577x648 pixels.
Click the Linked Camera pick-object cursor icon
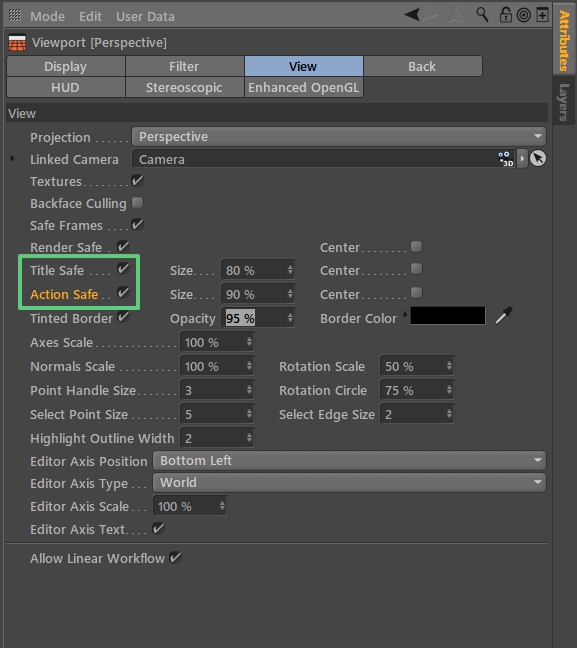pyautogui.click(x=538, y=159)
